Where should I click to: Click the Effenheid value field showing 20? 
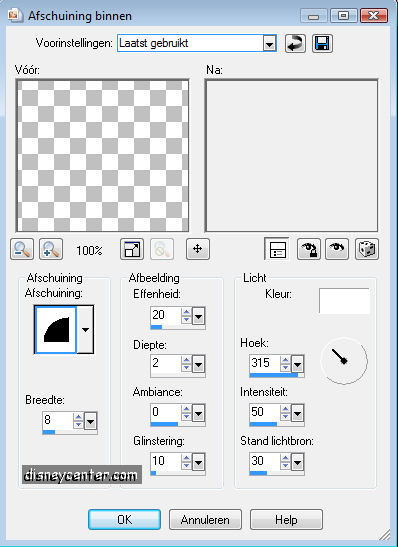click(166, 315)
